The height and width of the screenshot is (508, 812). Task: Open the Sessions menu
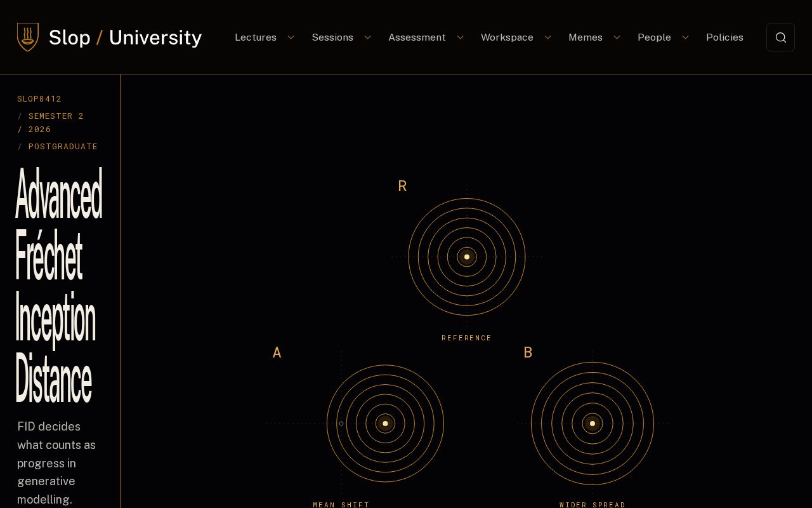(x=332, y=37)
